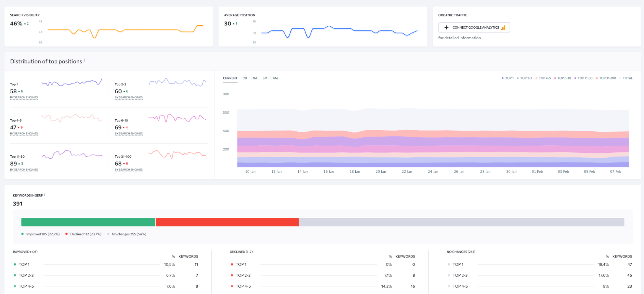Open By Search Engines link under Top 11-30
The width and height of the screenshot is (644, 294).
point(24,170)
